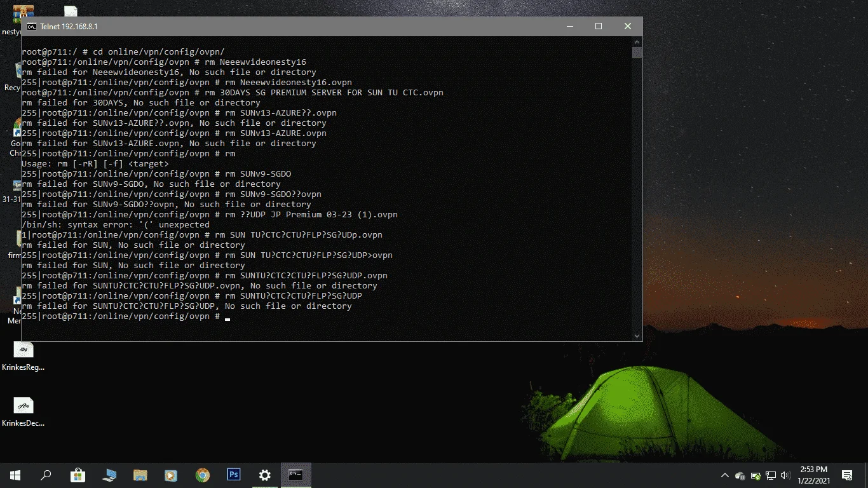Click the 'rm failed for 30DAYS' error line

pos(141,102)
